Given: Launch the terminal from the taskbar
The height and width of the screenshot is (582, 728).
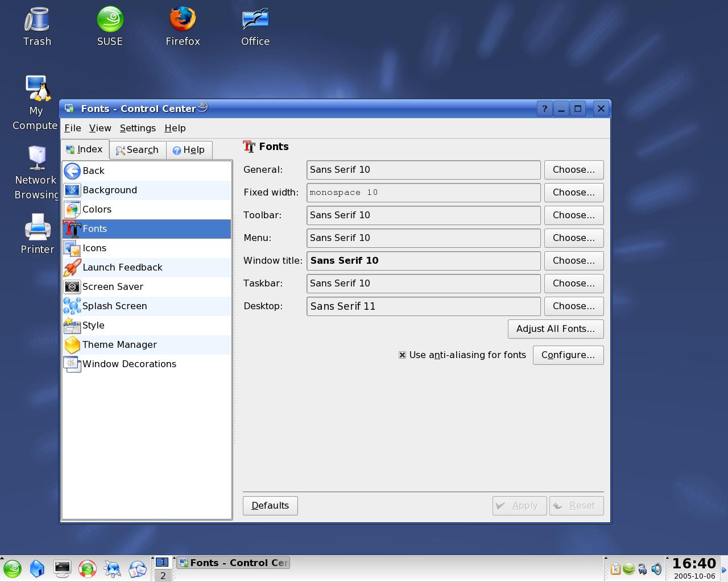Looking at the screenshot, I should pos(62,568).
